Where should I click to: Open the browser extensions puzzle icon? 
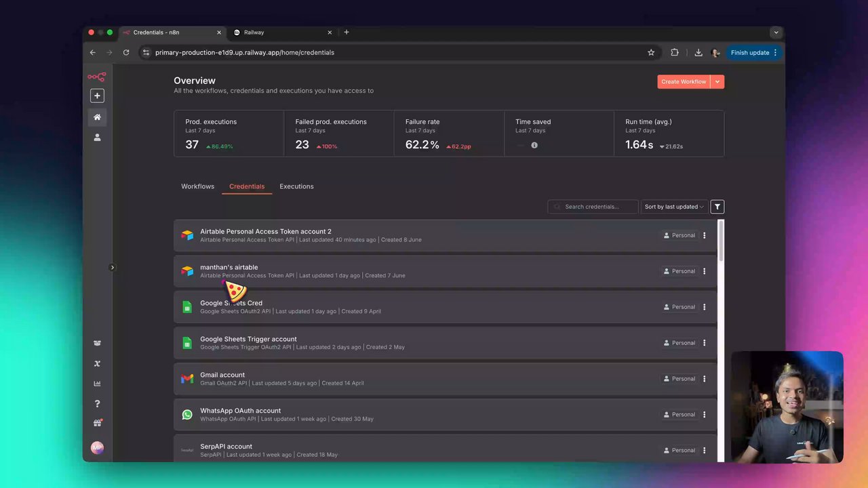coord(675,52)
